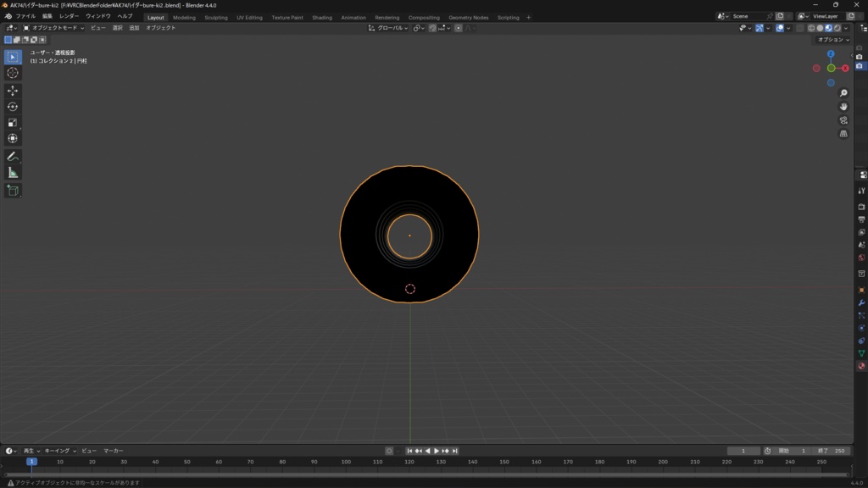
Task: Open the Modifiers properties tab
Action: pyautogui.click(x=861, y=302)
